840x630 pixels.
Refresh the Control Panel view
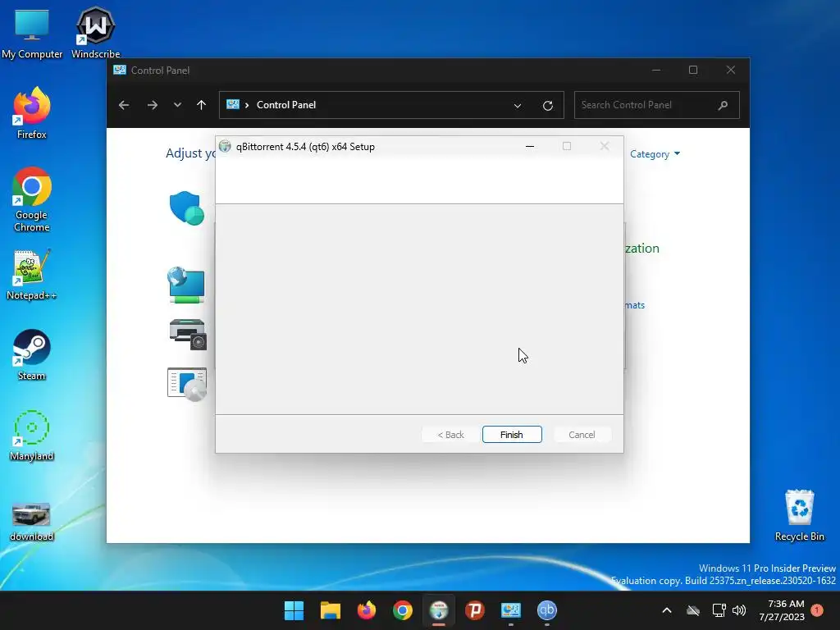[547, 106]
